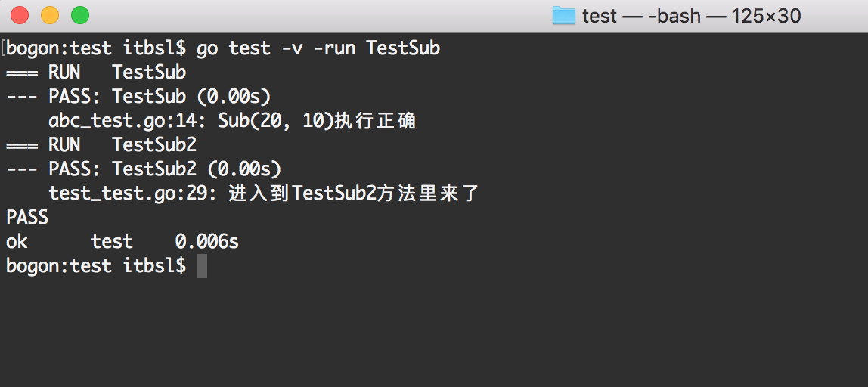Click the '=== RUN TestSub' output line
This screenshot has width=868, height=387.
(x=96, y=73)
